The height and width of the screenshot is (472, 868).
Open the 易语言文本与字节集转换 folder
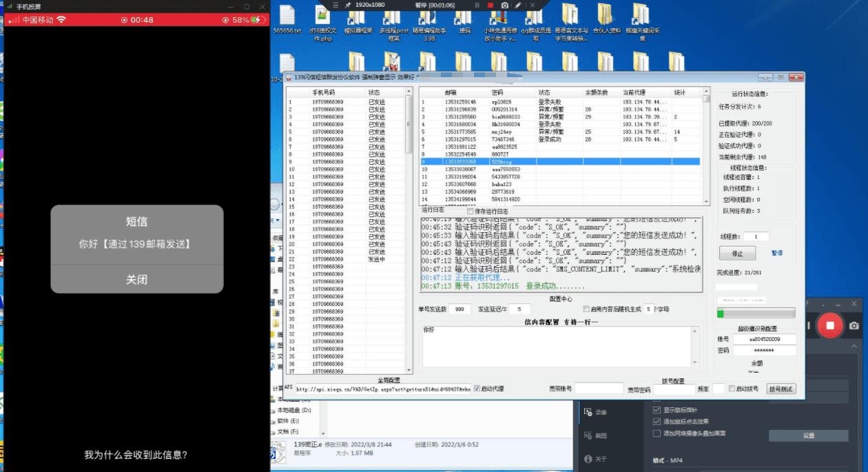coord(571,22)
